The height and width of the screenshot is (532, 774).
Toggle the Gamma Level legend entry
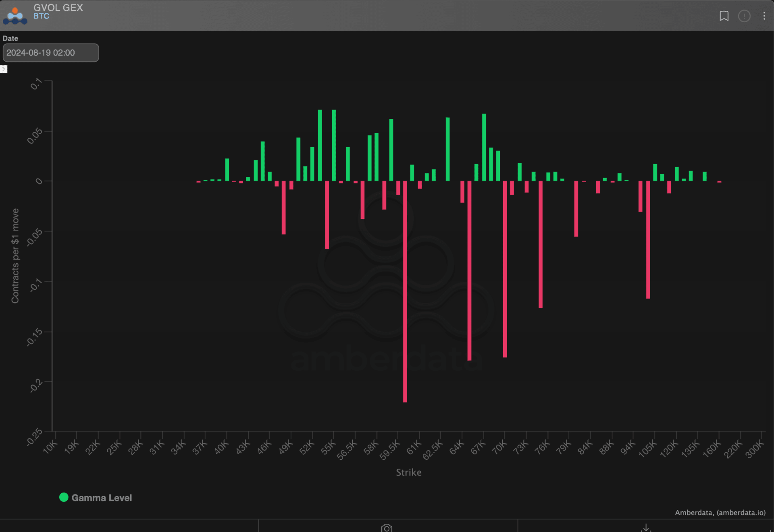(96, 498)
